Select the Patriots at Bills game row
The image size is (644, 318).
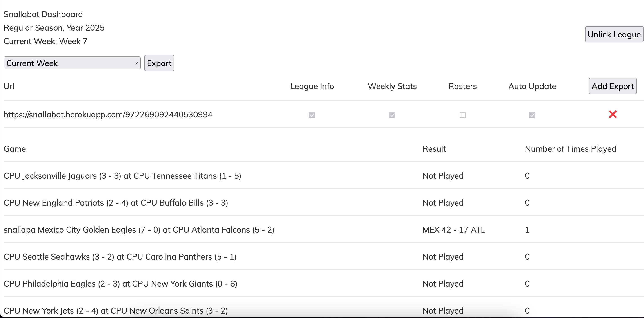(116, 203)
